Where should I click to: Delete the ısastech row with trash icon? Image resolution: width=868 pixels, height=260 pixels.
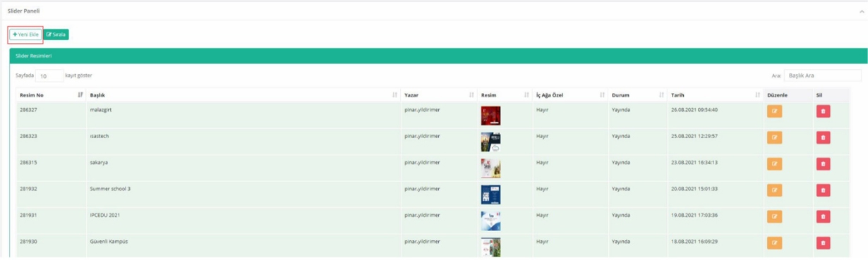823,137
